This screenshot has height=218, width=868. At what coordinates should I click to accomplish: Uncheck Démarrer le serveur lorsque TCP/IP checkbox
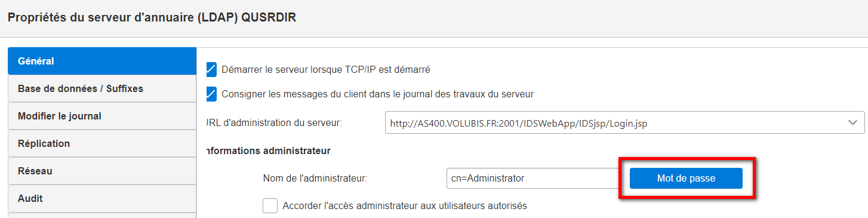[211, 69]
